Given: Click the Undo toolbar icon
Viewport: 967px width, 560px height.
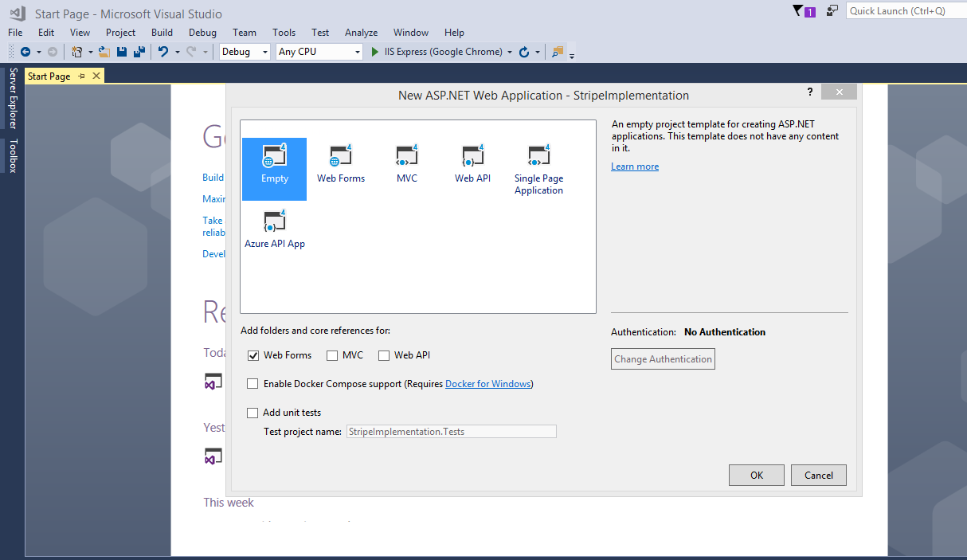Looking at the screenshot, I should 162,52.
